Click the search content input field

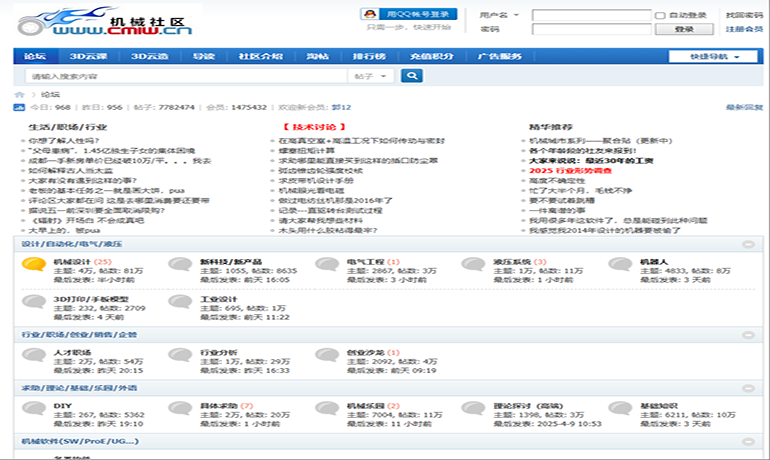pyautogui.click(x=185, y=76)
